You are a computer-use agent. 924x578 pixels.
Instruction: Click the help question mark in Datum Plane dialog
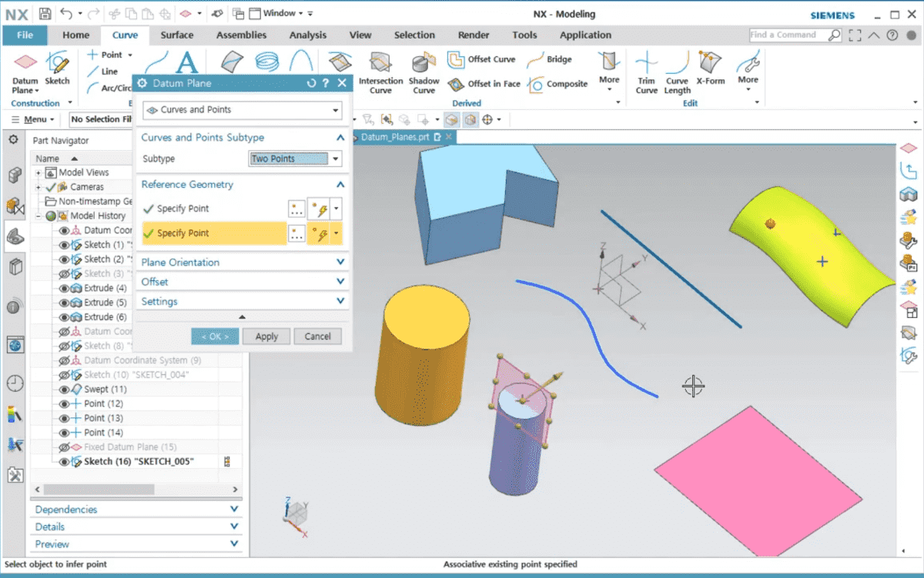(326, 83)
